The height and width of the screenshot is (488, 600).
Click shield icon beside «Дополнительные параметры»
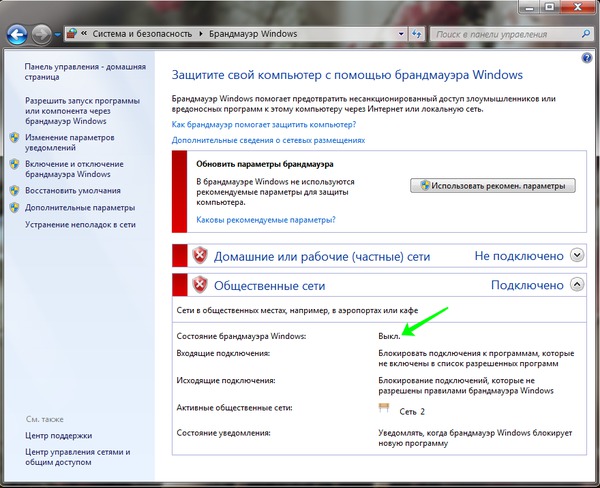(x=15, y=207)
